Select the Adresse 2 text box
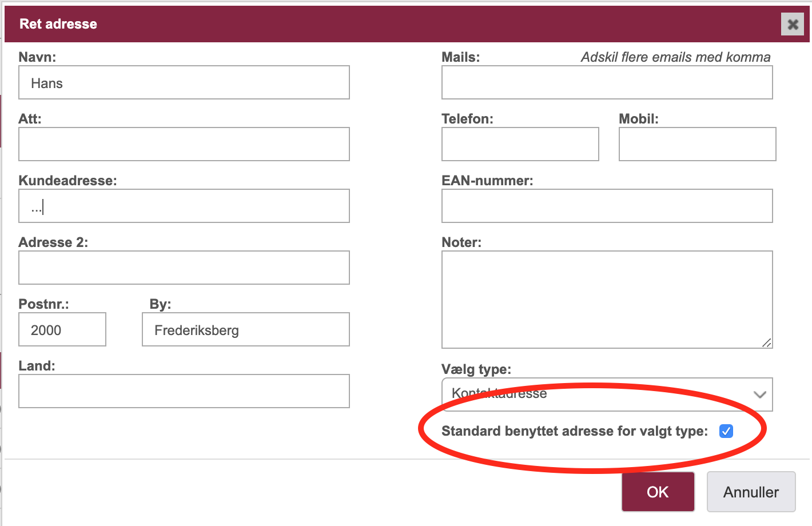The image size is (812, 526). pos(184,268)
